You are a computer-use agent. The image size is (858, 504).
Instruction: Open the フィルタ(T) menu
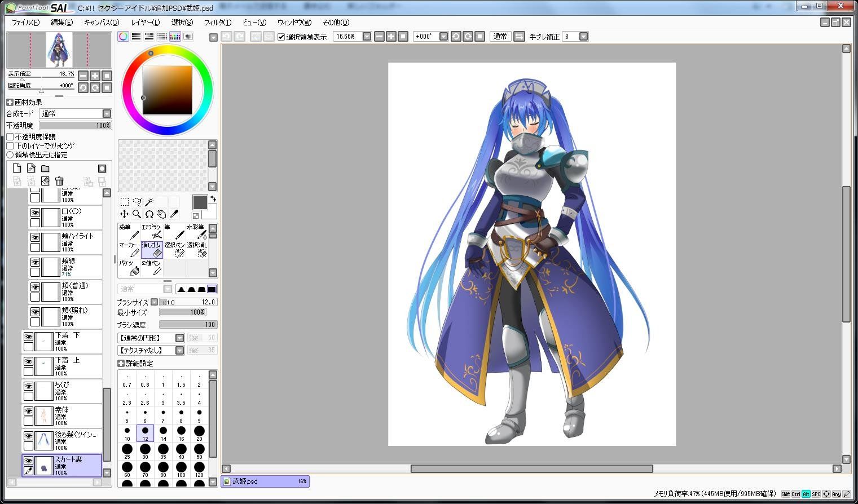point(217,23)
